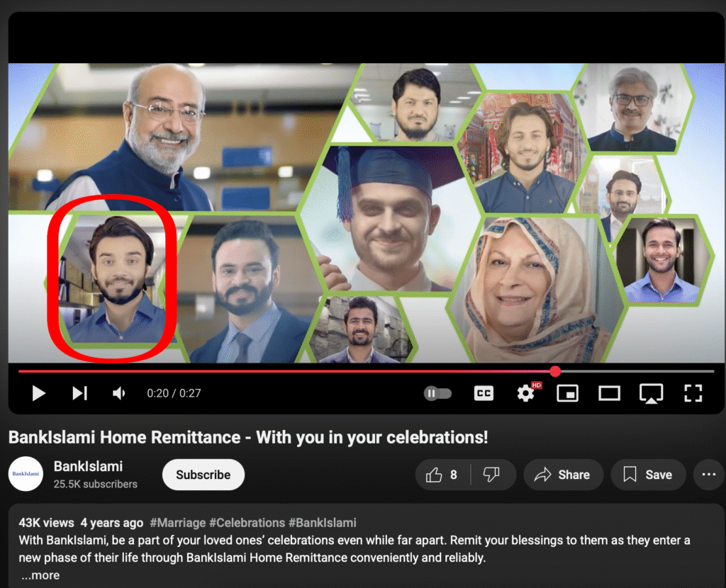
Task: Subscribe to the BankIslami channel
Action: (x=203, y=475)
